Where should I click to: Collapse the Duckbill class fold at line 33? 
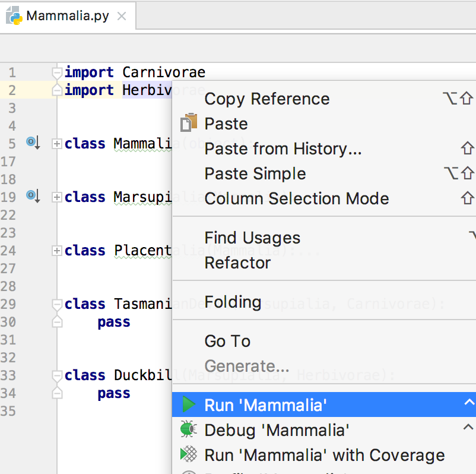[x=57, y=377]
